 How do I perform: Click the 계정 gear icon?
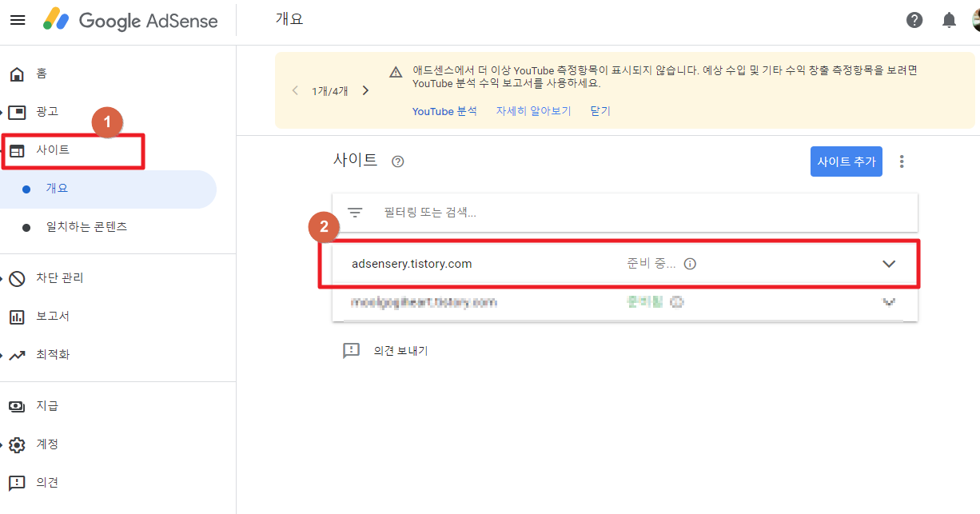(x=17, y=444)
